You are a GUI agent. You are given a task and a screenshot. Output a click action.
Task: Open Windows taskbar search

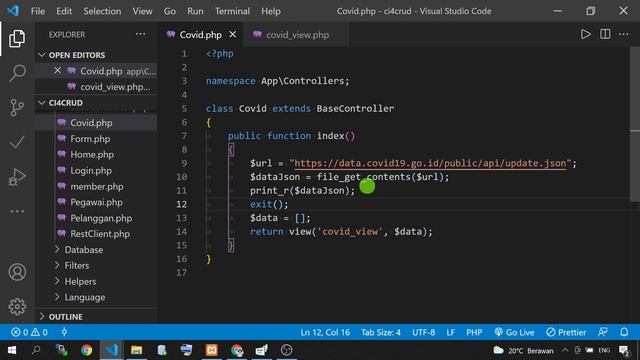(x=36, y=350)
